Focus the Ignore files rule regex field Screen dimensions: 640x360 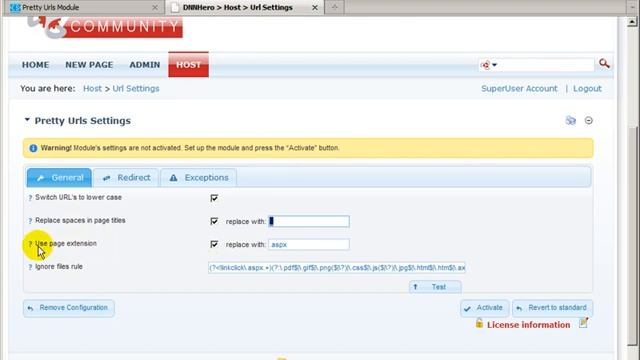[x=337, y=268]
